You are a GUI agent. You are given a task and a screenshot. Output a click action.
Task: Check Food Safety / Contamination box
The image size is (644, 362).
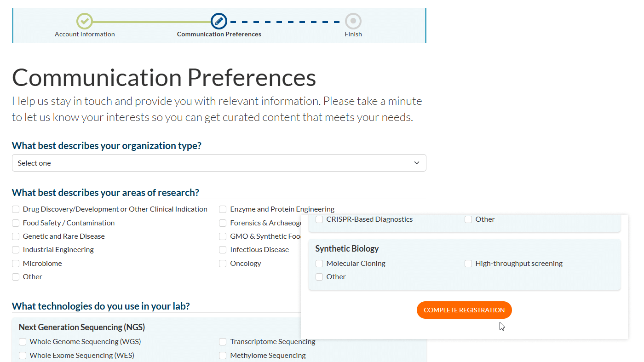tap(16, 223)
